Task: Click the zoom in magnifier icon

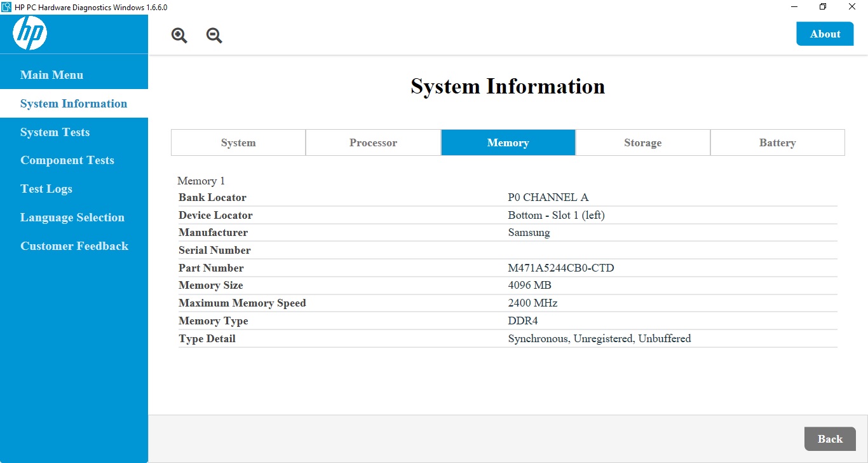Action: click(179, 36)
